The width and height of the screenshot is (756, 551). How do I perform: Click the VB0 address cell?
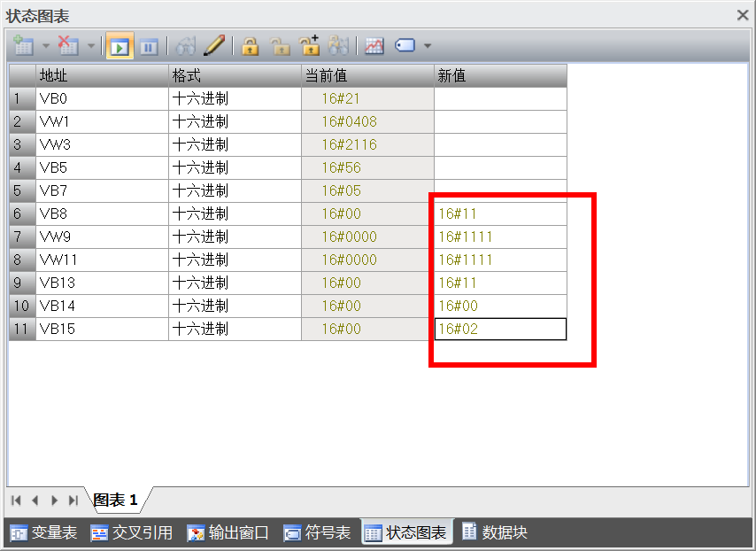click(102, 99)
